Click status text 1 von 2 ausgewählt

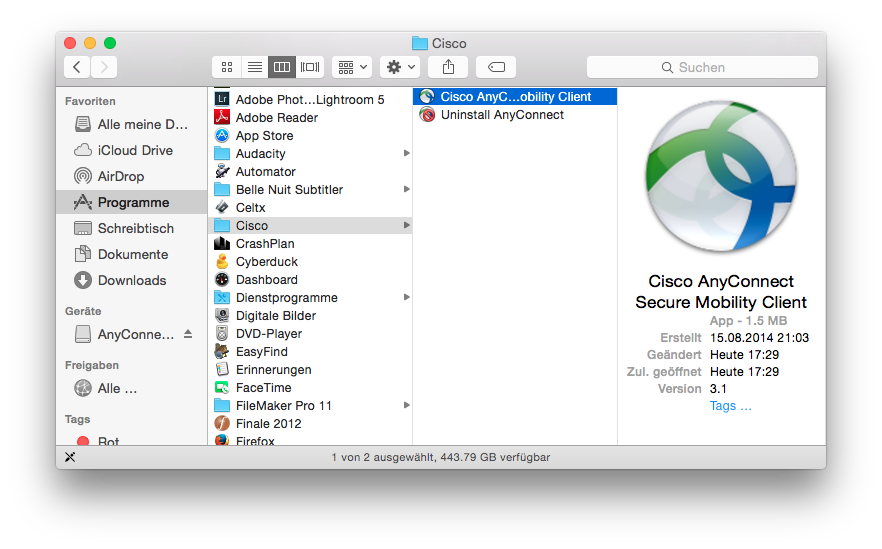(382, 457)
